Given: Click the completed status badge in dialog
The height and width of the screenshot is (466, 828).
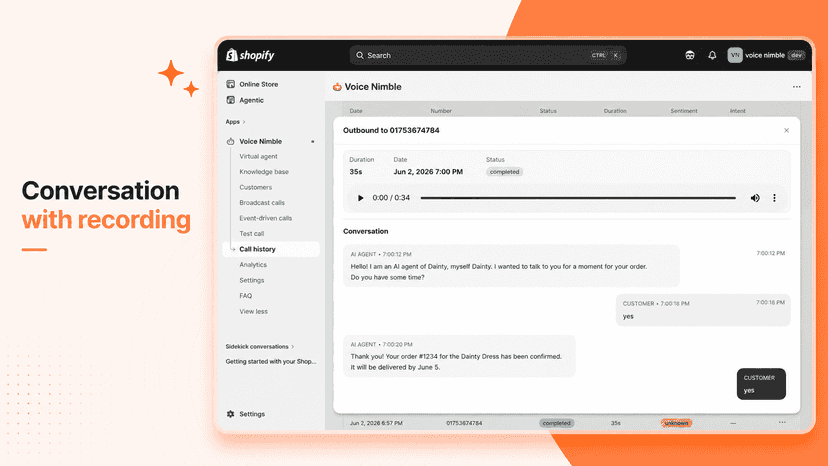Looking at the screenshot, I should click(x=504, y=172).
